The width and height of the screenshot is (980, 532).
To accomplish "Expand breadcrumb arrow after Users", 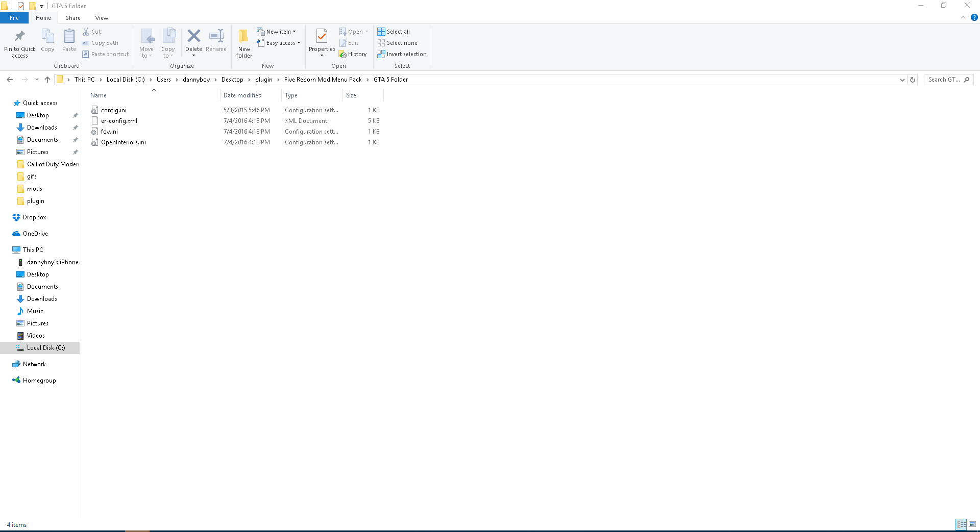I will click(177, 80).
